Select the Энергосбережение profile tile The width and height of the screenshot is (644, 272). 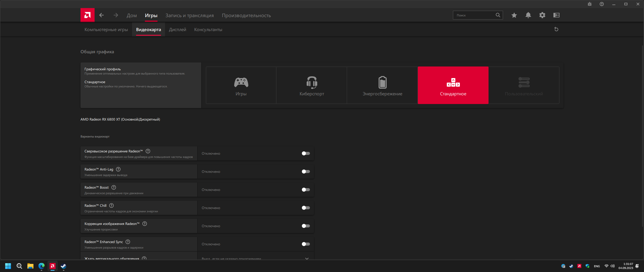(382, 85)
